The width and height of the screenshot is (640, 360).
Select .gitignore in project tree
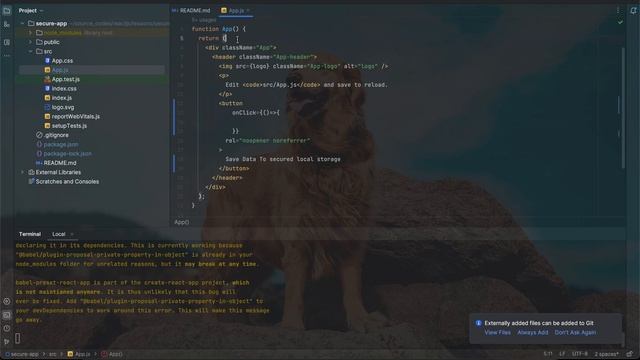click(56, 135)
